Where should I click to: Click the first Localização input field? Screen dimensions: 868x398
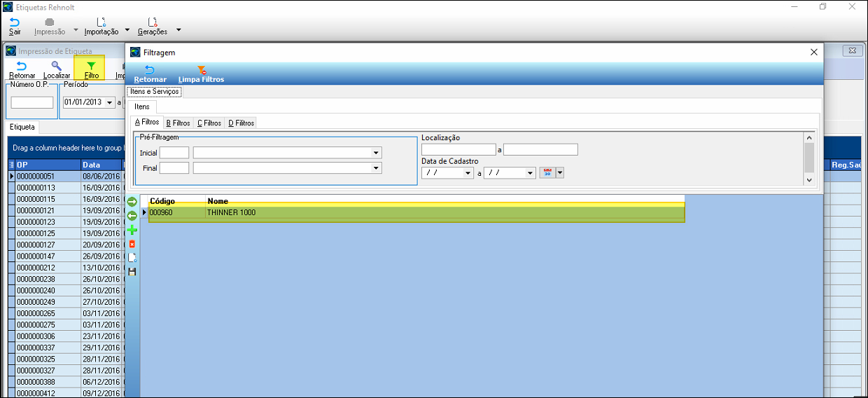[x=458, y=149]
